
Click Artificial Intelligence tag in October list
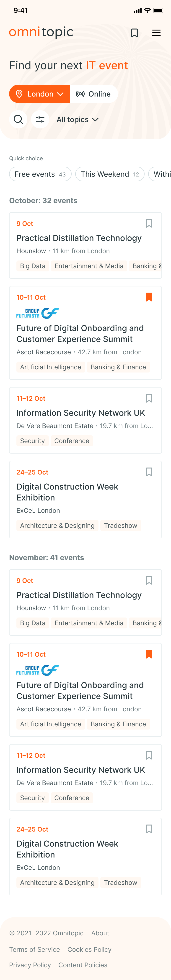click(x=51, y=367)
